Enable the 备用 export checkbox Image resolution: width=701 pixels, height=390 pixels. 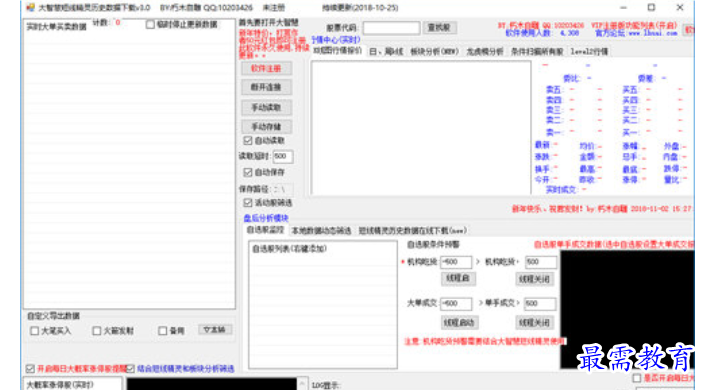coord(163,331)
